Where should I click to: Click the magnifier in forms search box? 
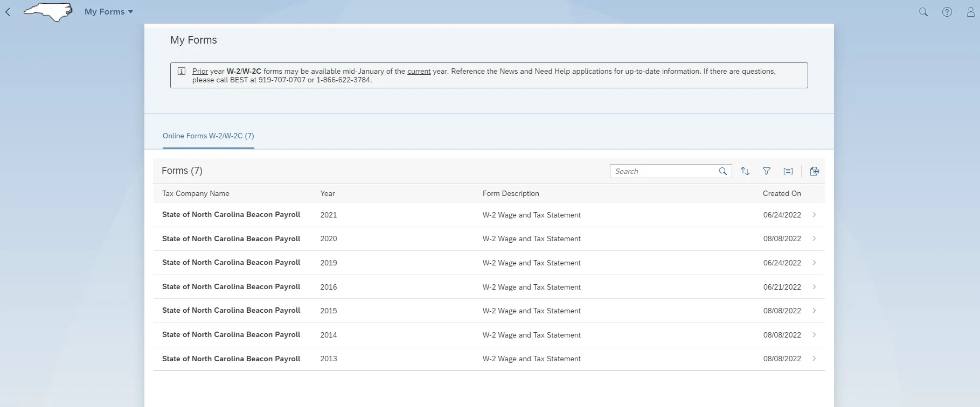coord(723,171)
